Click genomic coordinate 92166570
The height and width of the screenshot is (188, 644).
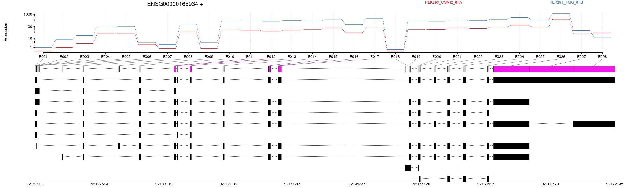click(550, 184)
